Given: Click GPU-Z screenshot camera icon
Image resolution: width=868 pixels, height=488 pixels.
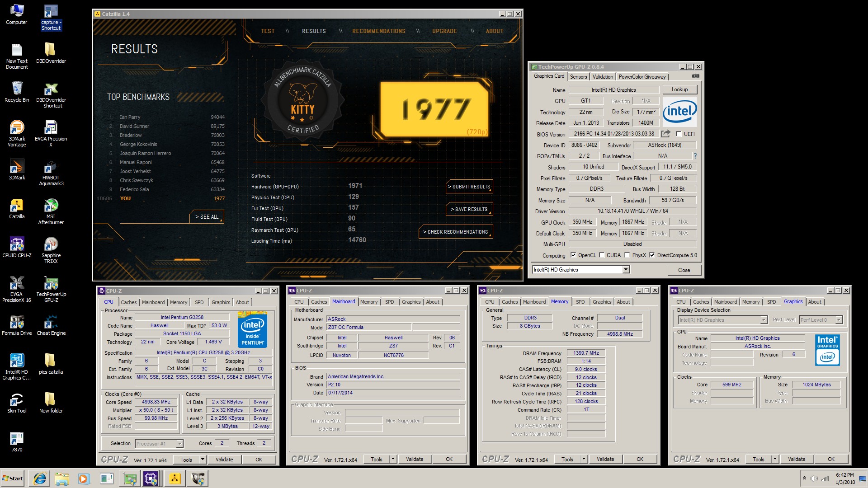Looking at the screenshot, I should 696,76.
